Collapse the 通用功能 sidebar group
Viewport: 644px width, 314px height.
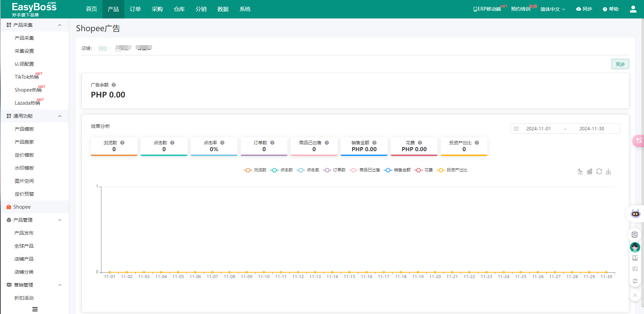click(x=34, y=116)
